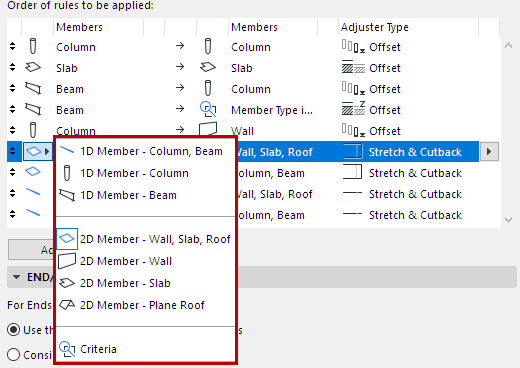The image size is (520, 368).
Task: Choose 1D Member - Column, Beam menu entry
Action: 146,151
